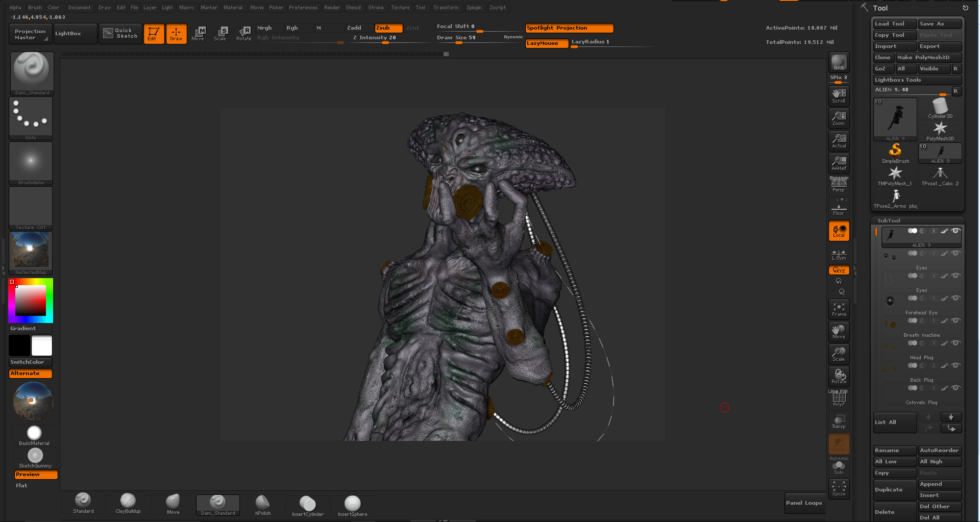
Task: Hide the Head Plug subtool
Action: tap(955, 343)
